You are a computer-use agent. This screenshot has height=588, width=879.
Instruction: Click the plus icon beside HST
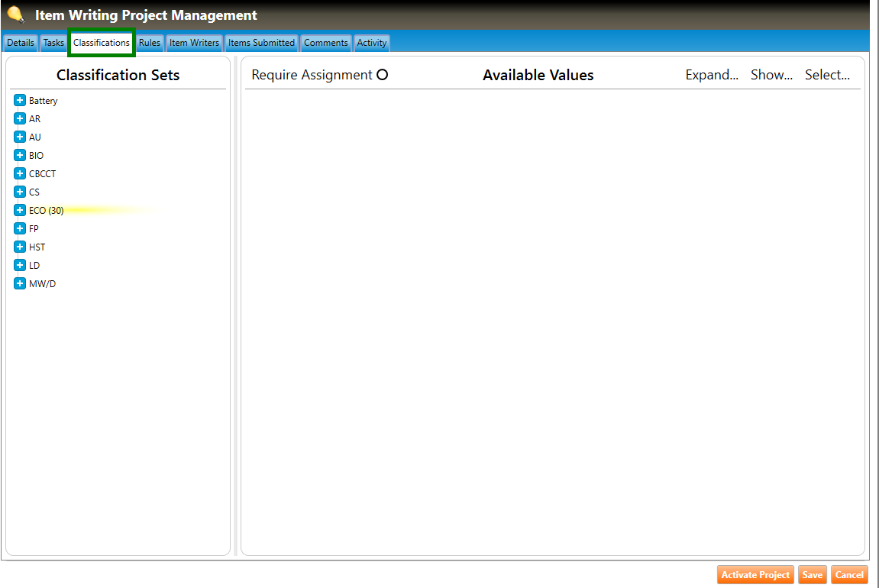(20, 247)
